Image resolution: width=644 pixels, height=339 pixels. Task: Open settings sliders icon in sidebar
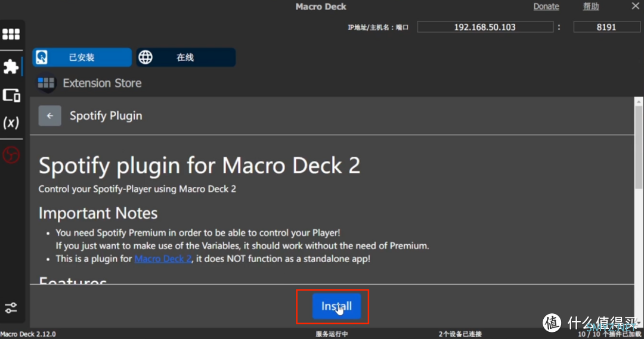(11, 308)
